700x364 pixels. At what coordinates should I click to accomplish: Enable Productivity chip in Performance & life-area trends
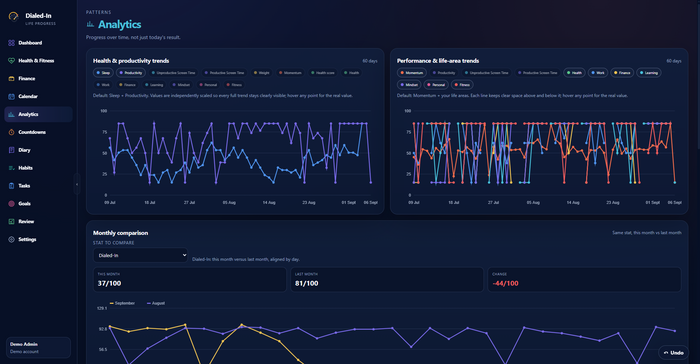[444, 73]
